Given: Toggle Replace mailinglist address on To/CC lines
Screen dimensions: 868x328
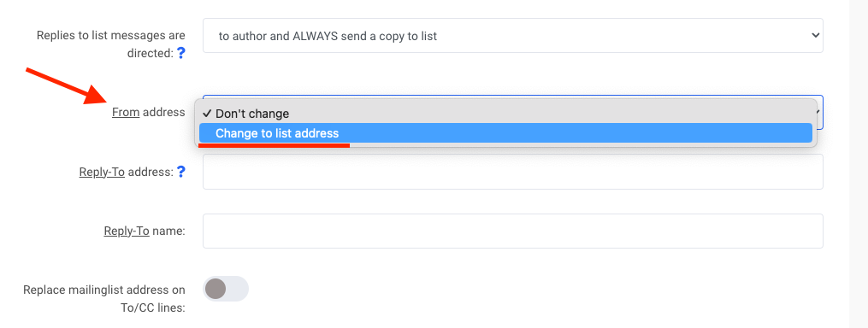Looking at the screenshot, I should [226, 289].
